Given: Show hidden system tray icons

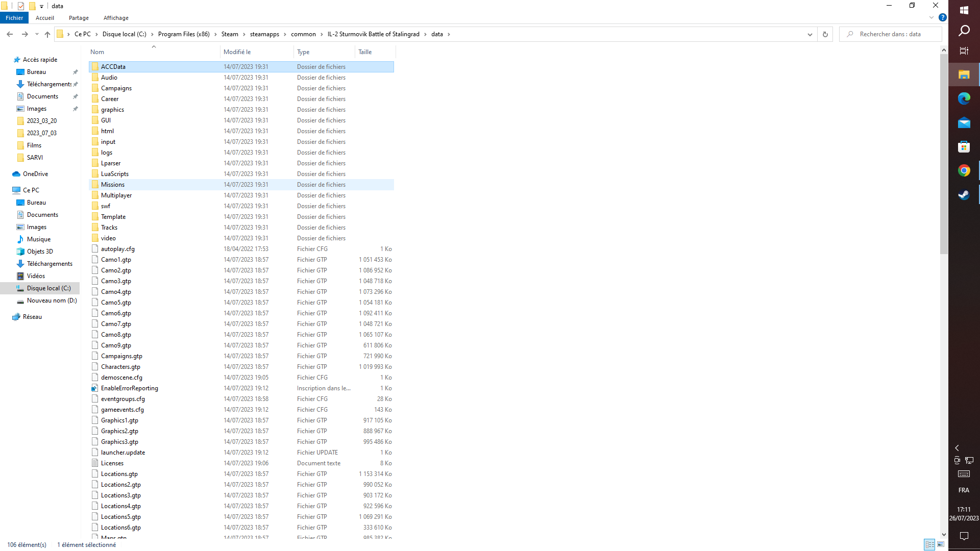Looking at the screenshot, I should (x=957, y=448).
